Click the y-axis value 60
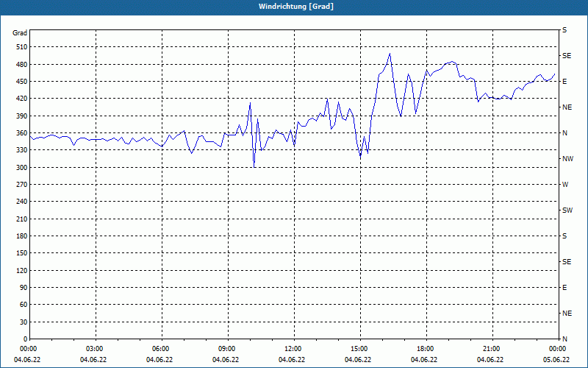Image resolution: width=588 pixels, height=368 pixels. (x=24, y=305)
